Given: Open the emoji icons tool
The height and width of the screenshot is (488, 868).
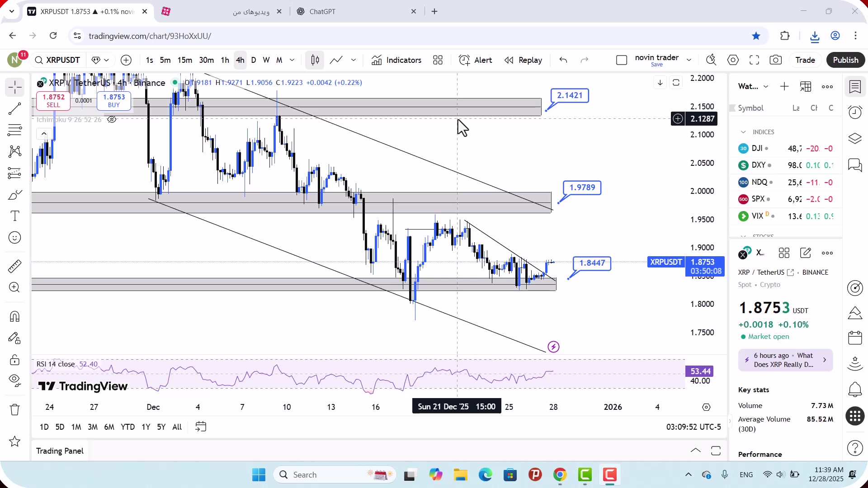Looking at the screenshot, I should click(15, 238).
